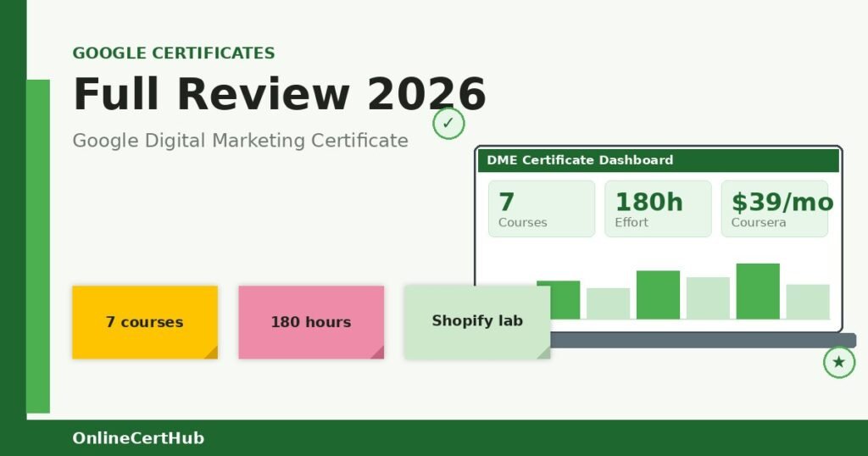Click "Google Digital Marketing Certificate" subtitle
868x456 pixels.
point(240,141)
